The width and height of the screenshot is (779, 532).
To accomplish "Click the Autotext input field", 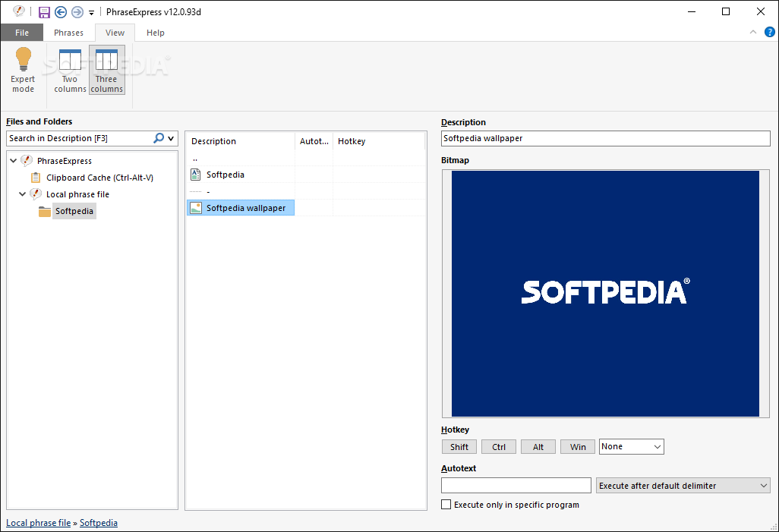I will click(516, 485).
